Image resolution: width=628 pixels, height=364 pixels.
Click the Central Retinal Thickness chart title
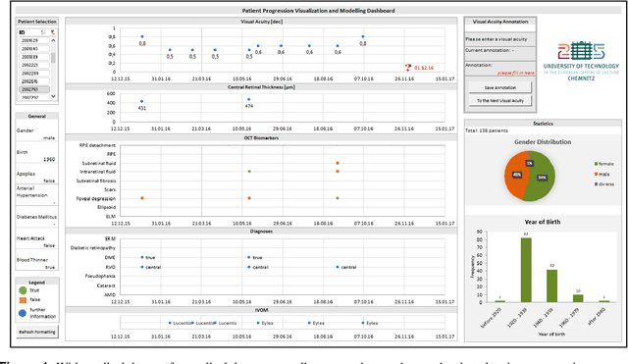click(262, 87)
